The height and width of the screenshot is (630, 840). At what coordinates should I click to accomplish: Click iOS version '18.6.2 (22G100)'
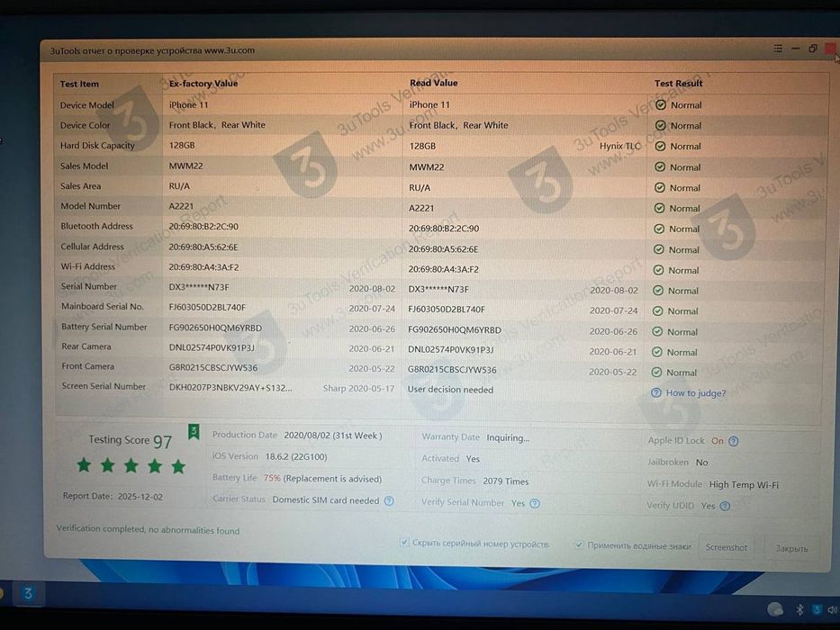(x=296, y=457)
